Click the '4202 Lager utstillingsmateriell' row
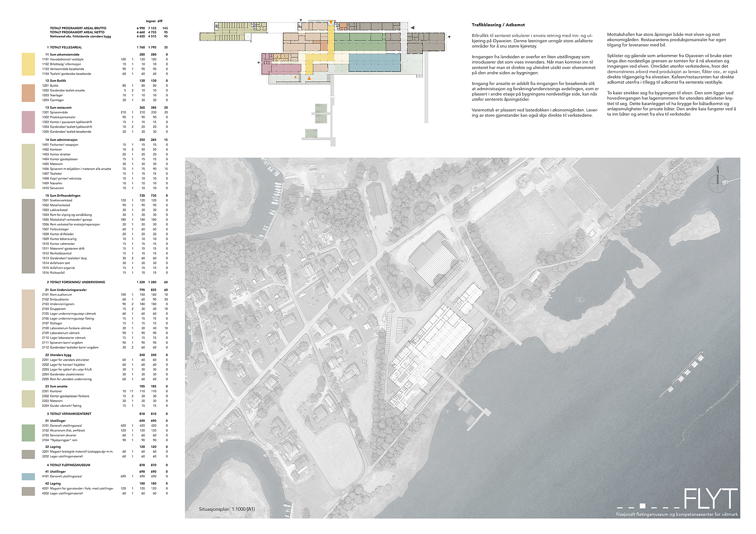The image size is (756, 534). coord(105,493)
